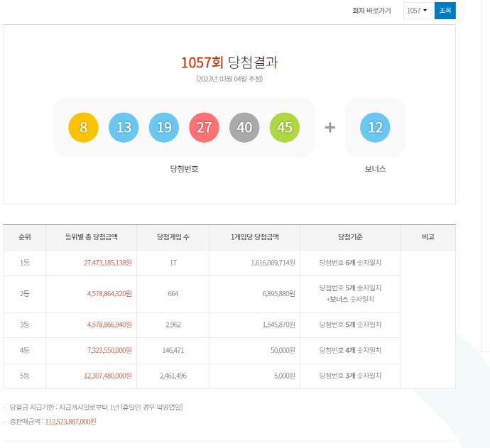Viewport: 490px width, 448px height.
Task: Click the plus sign before bonus ball
Action: [x=330, y=128]
